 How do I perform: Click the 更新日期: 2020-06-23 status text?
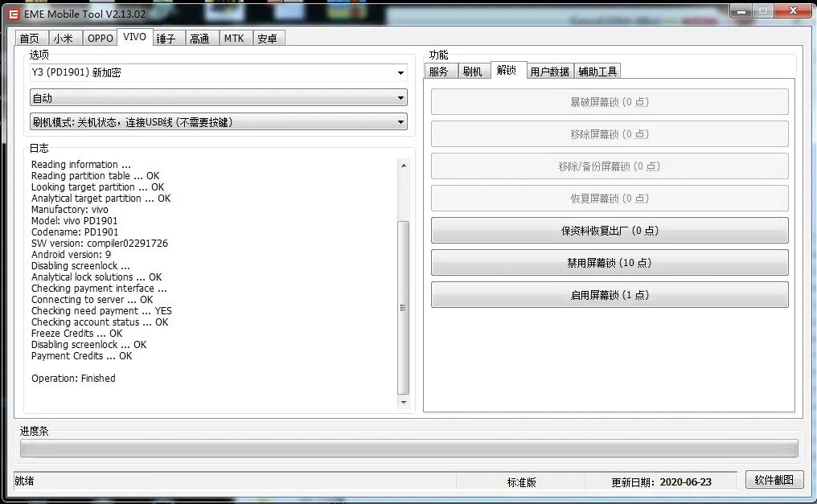click(661, 482)
